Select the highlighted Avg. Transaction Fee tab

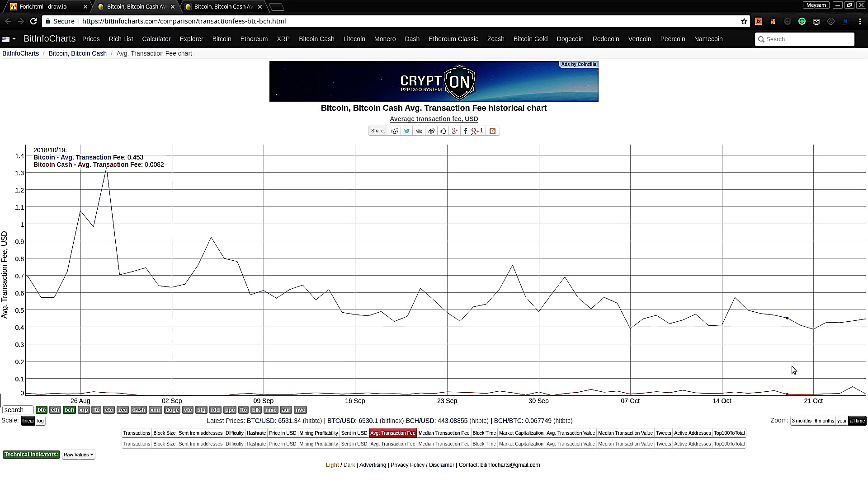pos(393,433)
